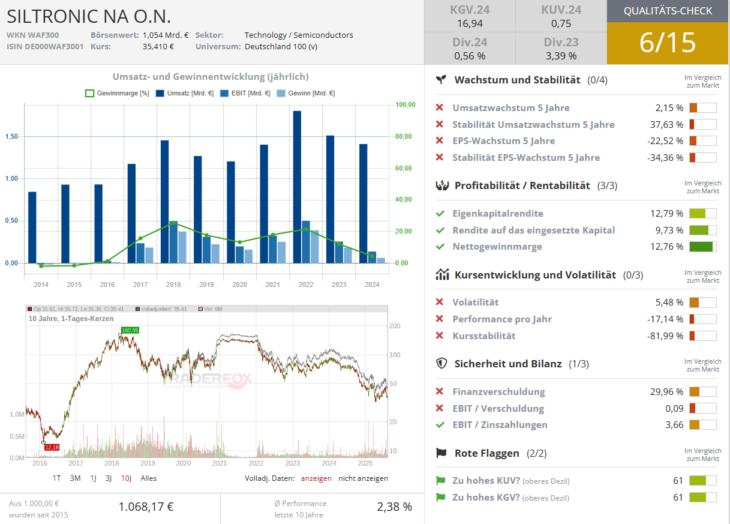Toggle the EBIT [Mrd. €] legend entry
Viewport: 730px width, 524px height.
pos(245,93)
